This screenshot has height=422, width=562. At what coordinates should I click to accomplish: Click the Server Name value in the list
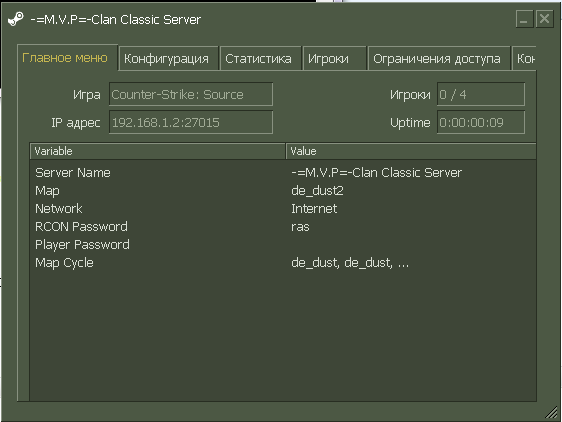[376, 173]
